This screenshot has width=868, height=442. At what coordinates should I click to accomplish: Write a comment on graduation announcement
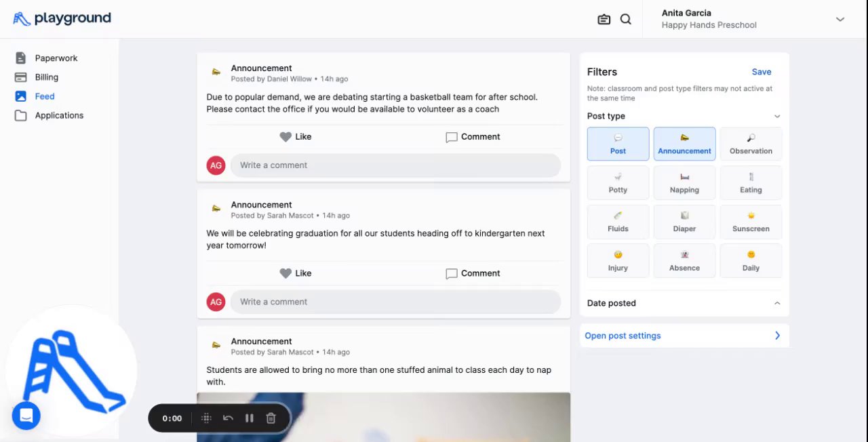tap(395, 302)
